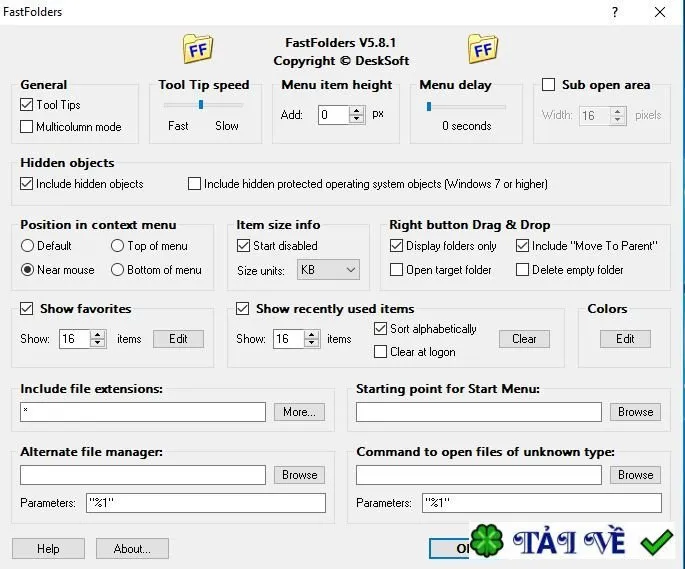The width and height of the screenshot is (685, 569).
Task: Click the Starting point for Start Menu field
Action: click(479, 412)
